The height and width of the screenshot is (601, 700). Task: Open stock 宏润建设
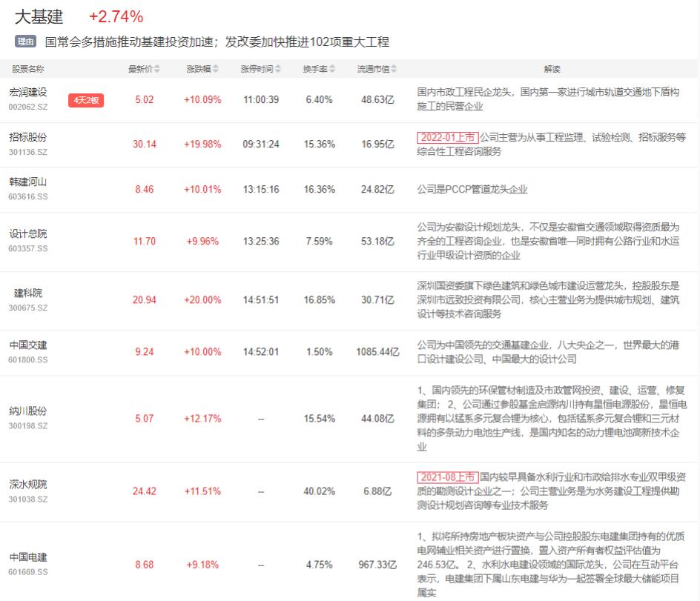tap(28, 92)
